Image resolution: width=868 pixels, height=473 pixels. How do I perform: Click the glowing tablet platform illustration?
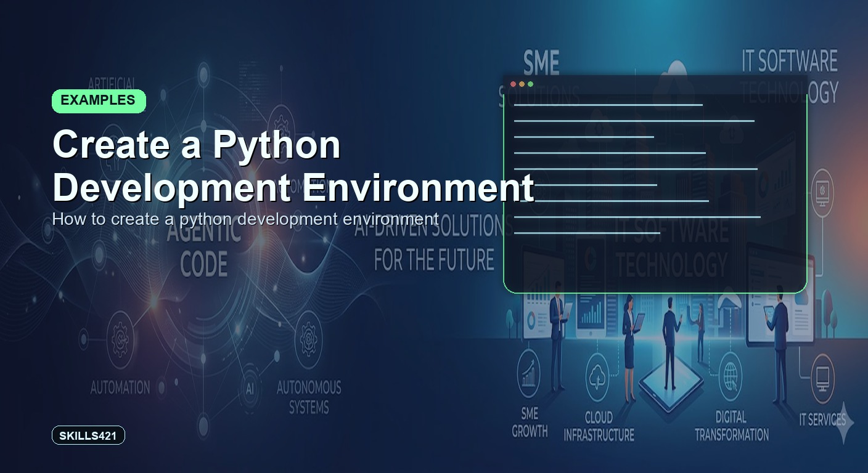coord(671,385)
